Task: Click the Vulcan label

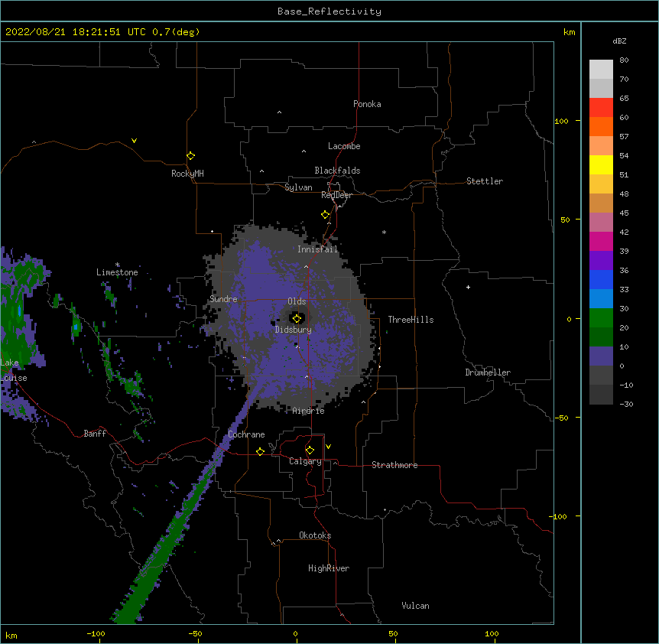Action: point(415,606)
